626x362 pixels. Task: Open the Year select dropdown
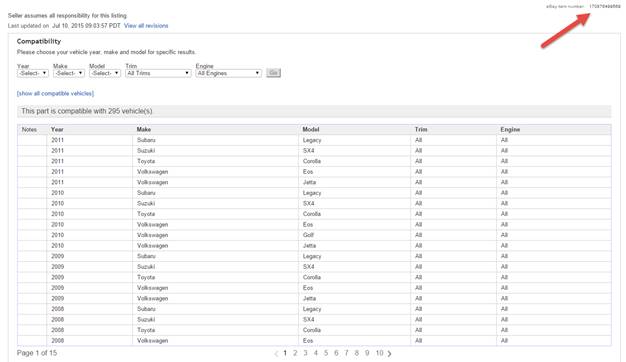[x=33, y=73]
